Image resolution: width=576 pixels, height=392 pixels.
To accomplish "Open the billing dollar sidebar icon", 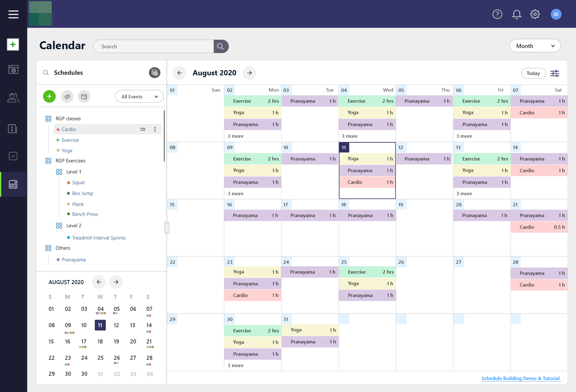I will pyautogui.click(x=13, y=128).
